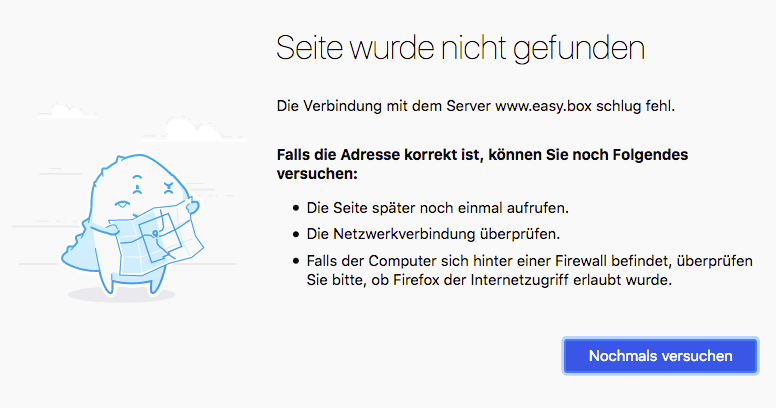Click the bold word "versuchen:" above the list
Screen dimensions: 776x408
tap(317, 174)
